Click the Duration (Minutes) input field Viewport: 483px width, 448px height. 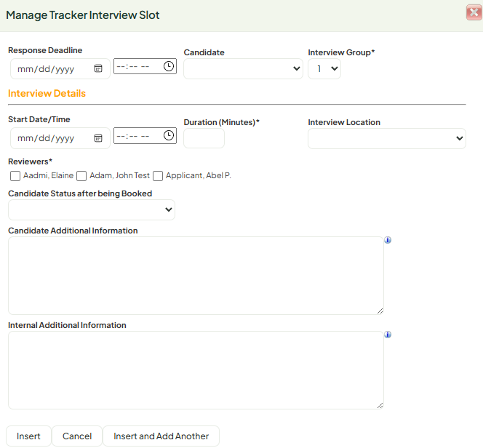[204, 138]
